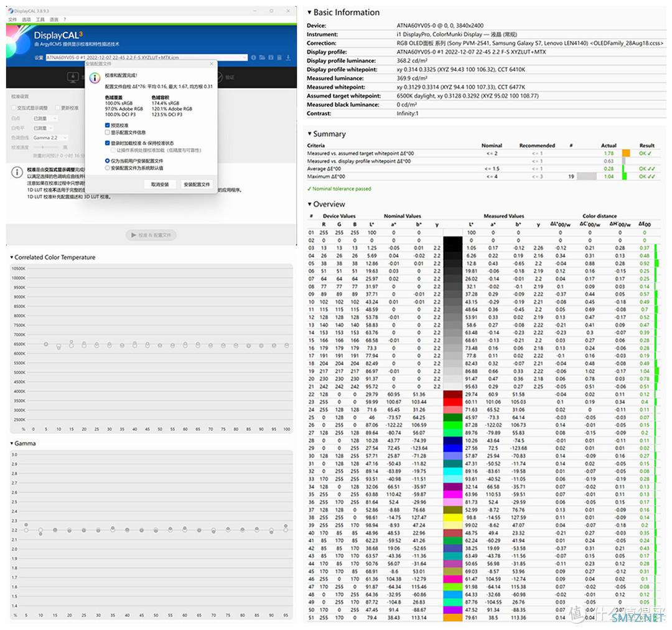672x630 pixels.
Task: Collapse the Basic Information section
Action: (x=309, y=12)
